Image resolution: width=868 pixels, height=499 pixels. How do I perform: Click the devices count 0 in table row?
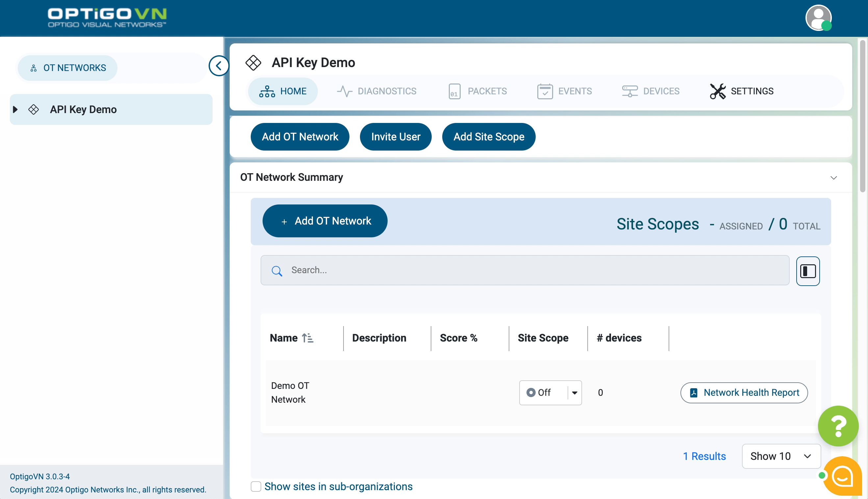[x=600, y=392]
